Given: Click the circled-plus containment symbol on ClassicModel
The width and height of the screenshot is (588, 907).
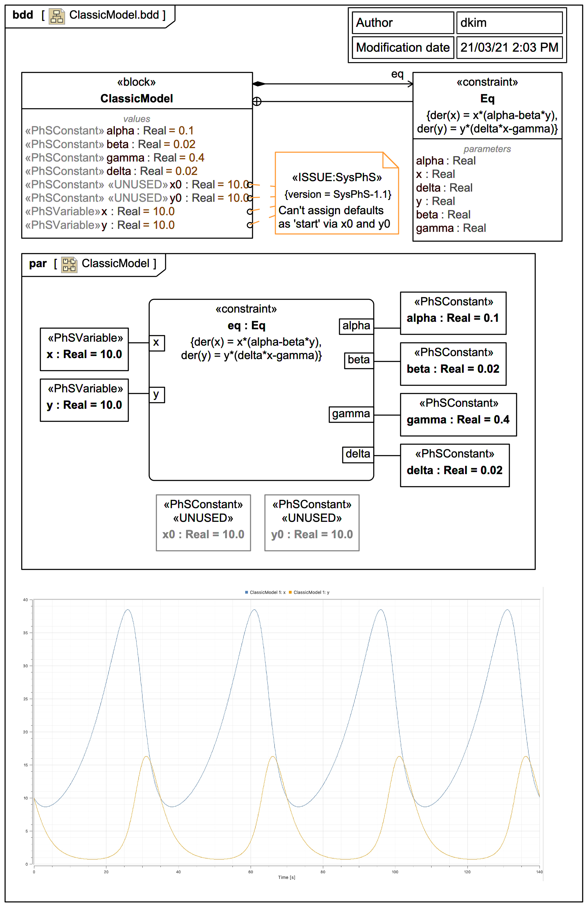Looking at the screenshot, I should tap(257, 101).
